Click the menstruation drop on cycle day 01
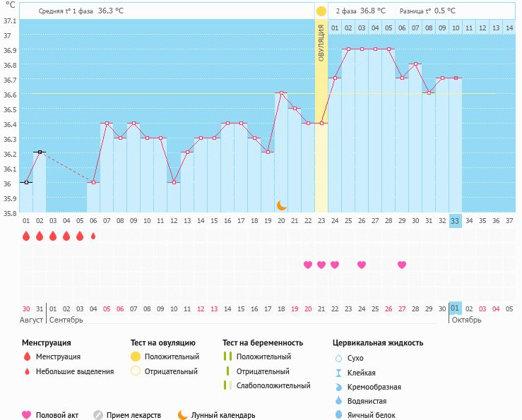 point(26,236)
